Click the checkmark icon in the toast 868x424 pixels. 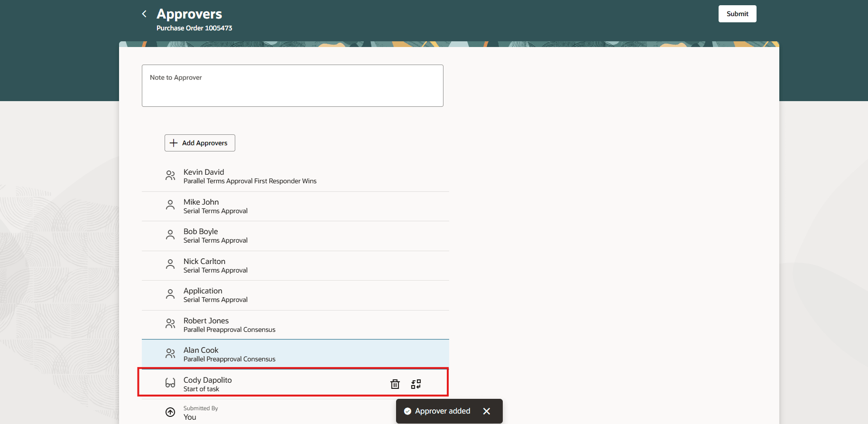click(x=407, y=411)
